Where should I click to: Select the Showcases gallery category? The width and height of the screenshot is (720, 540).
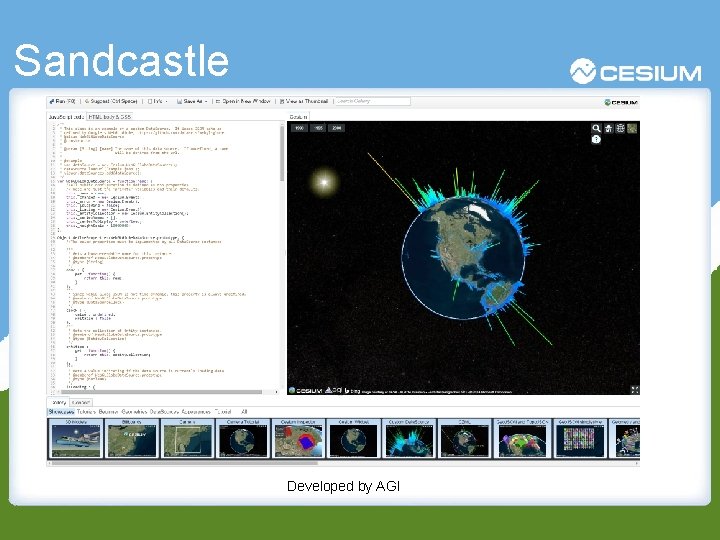(x=61, y=412)
